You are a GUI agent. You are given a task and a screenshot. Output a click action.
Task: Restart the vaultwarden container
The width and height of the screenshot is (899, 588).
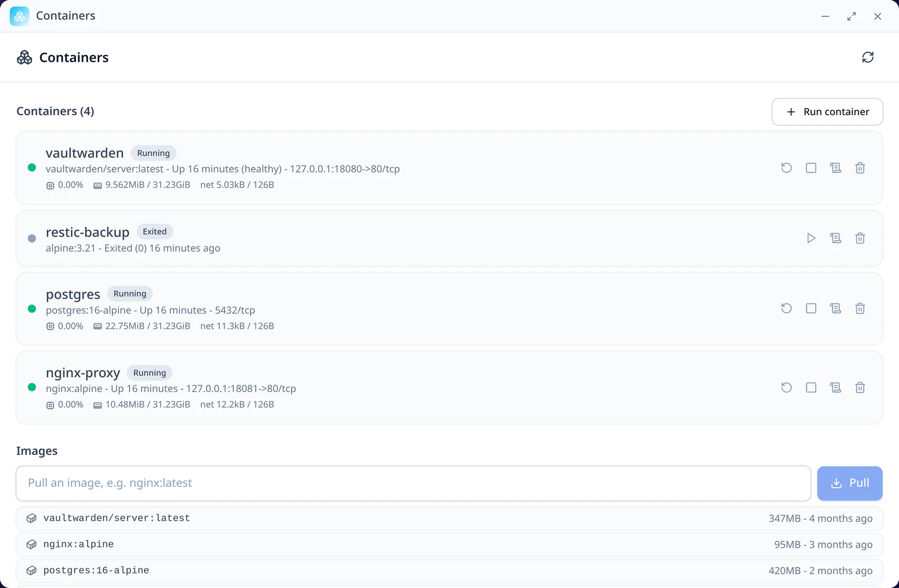787,168
